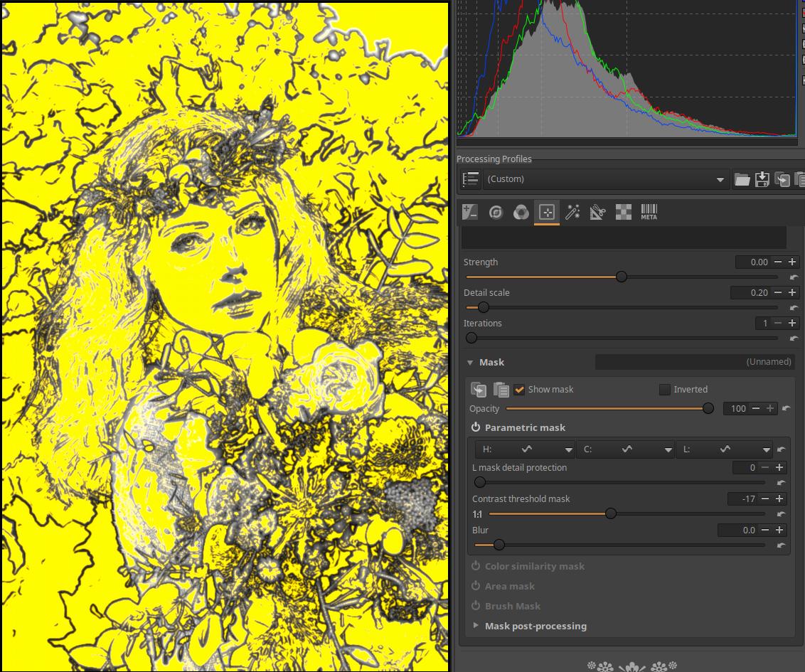Open the Metadata tab
Screen dimensions: 805x672
(x=649, y=212)
